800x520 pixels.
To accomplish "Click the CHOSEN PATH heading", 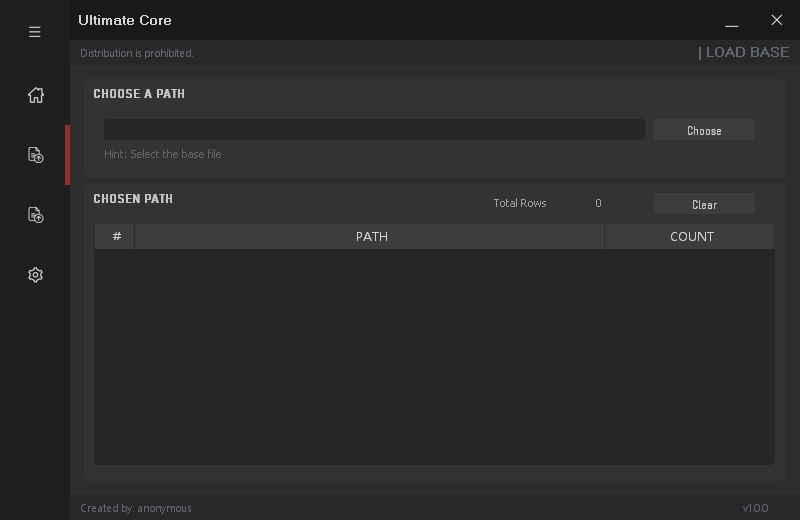I will [x=133, y=199].
